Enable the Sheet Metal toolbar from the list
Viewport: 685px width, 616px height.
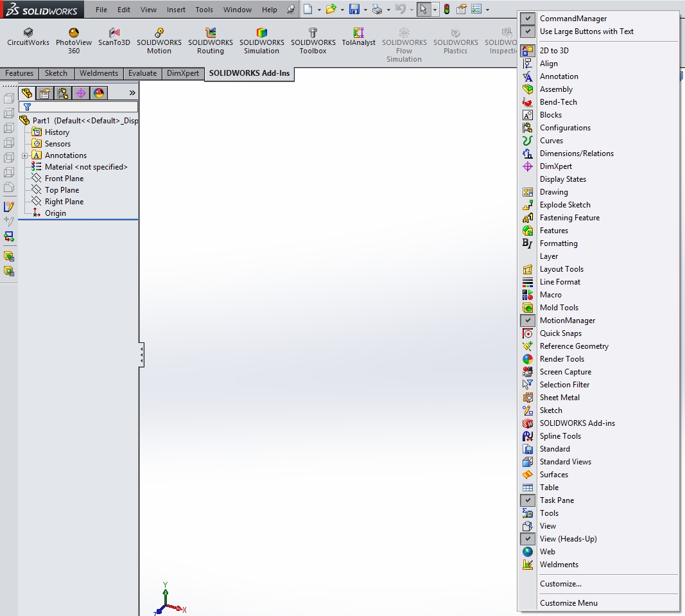tap(598, 398)
